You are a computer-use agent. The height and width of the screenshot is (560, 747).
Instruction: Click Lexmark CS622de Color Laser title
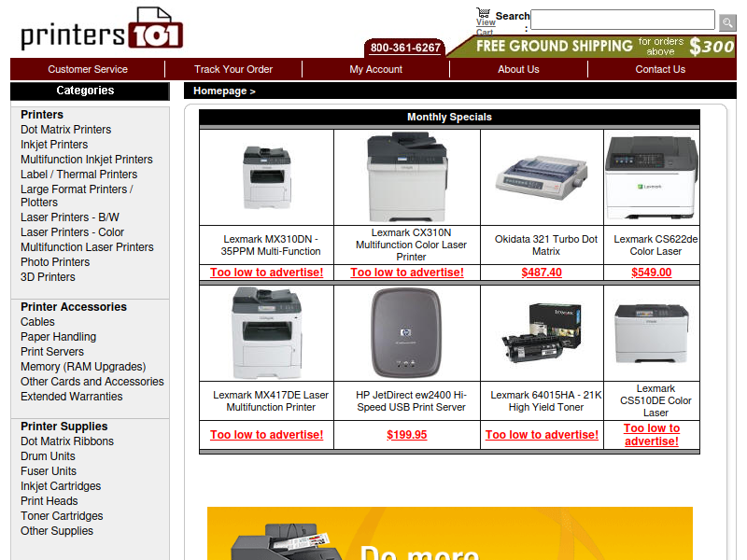pyautogui.click(x=655, y=245)
